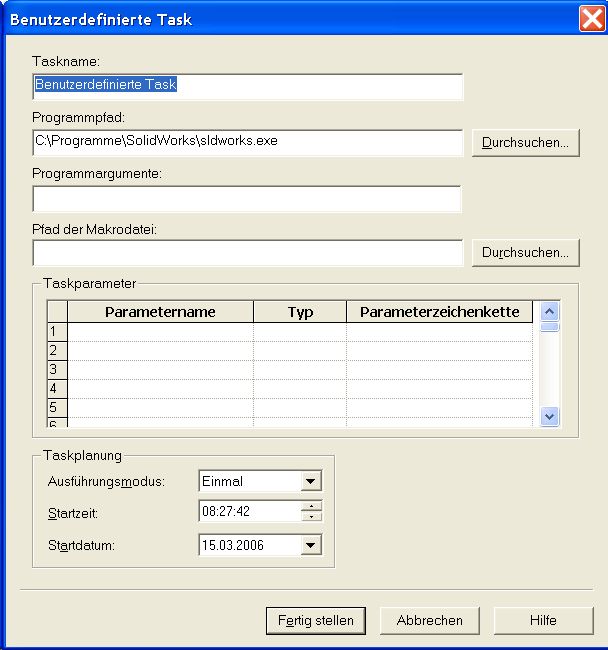Open the Startdatum date picker dropdown
The image size is (608, 650).
coord(310,545)
